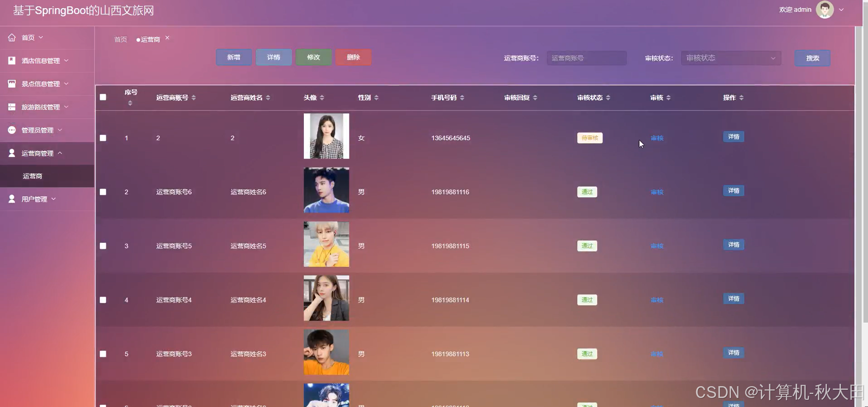Click the travel route management icon
Viewport: 868px width, 407px height.
[x=12, y=107]
